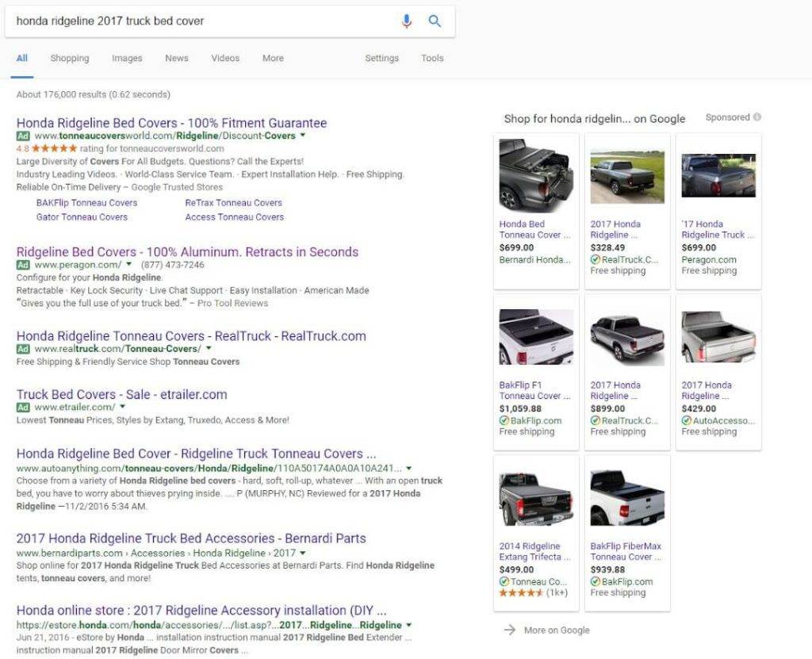
Task: Open the Settings menu
Action: click(x=381, y=58)
